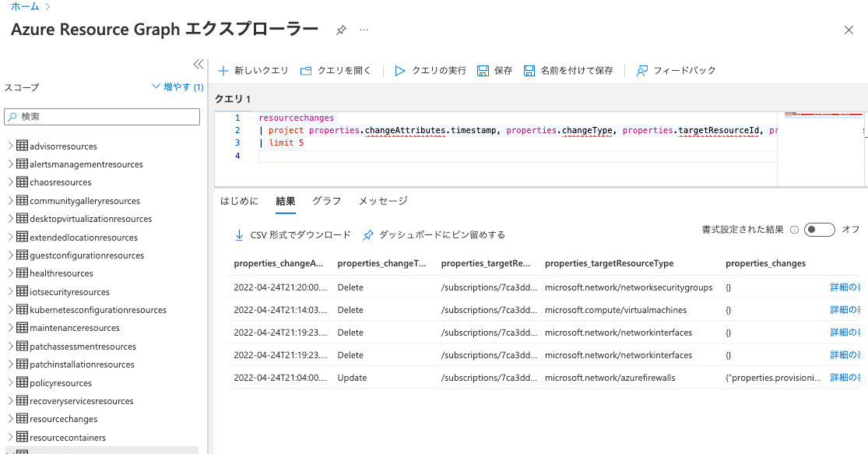This screenshot has height=454, width=868.
Task: Expand the communitygalleryresources node
Action: [x=11, y=200]
